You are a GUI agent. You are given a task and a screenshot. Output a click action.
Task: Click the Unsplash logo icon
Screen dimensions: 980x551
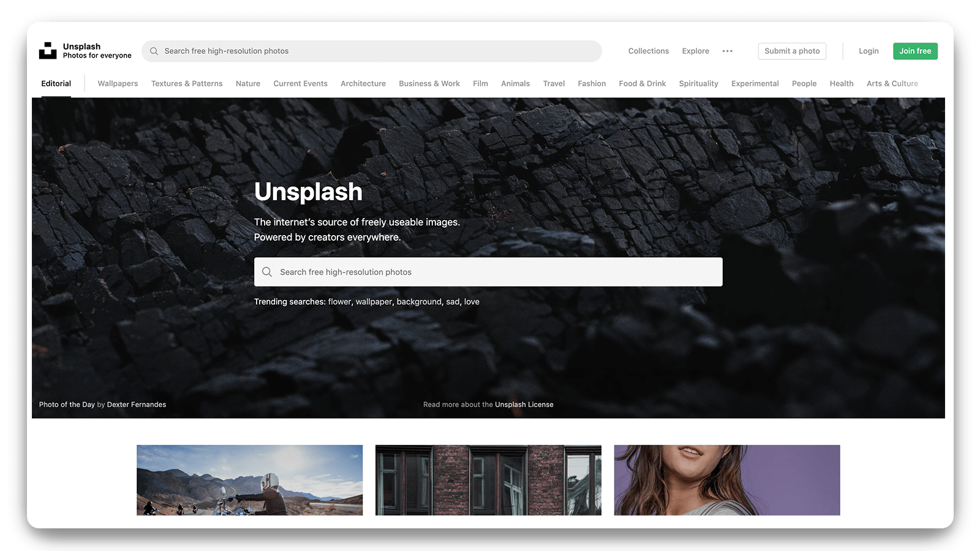[x=48, y=51]
